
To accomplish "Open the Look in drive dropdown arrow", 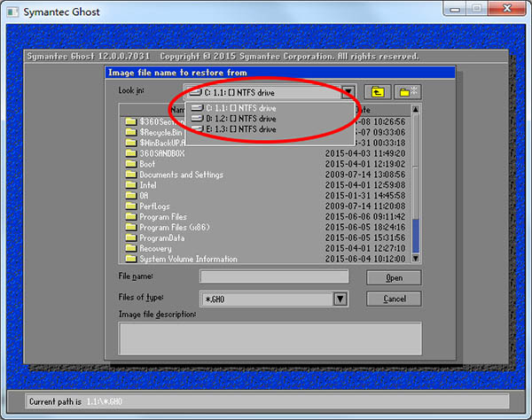I will tap(348, 92).
